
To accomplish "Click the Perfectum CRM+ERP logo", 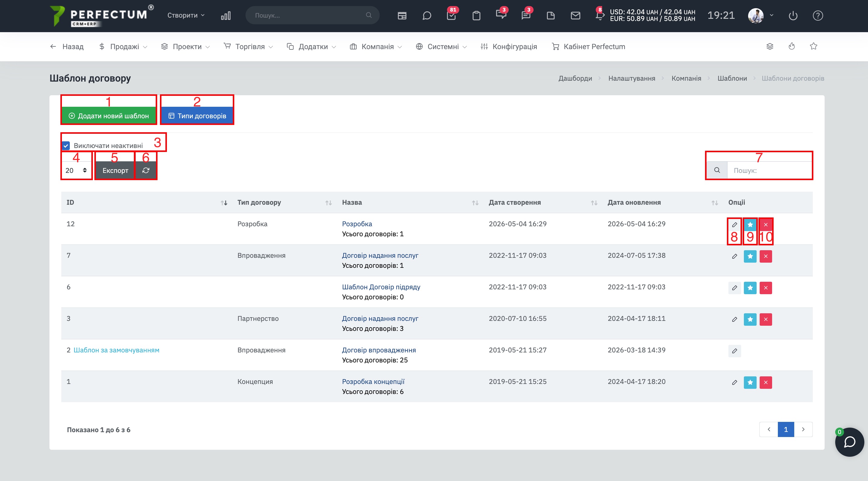I will (x=101, y=15).
